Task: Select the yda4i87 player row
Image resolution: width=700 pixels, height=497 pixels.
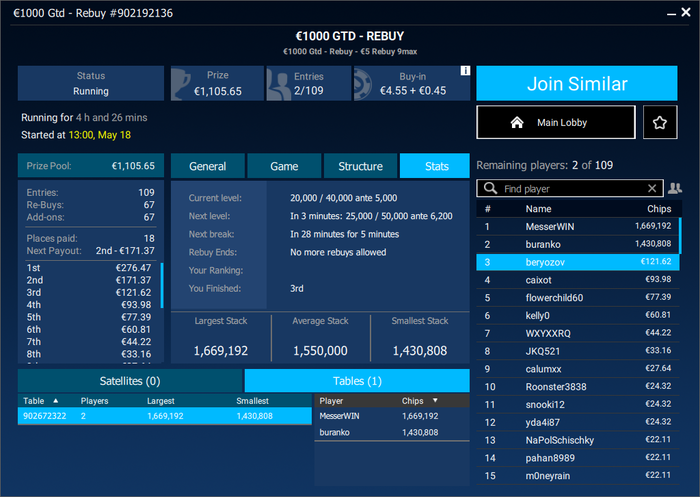Action: [x=578, y=422]
